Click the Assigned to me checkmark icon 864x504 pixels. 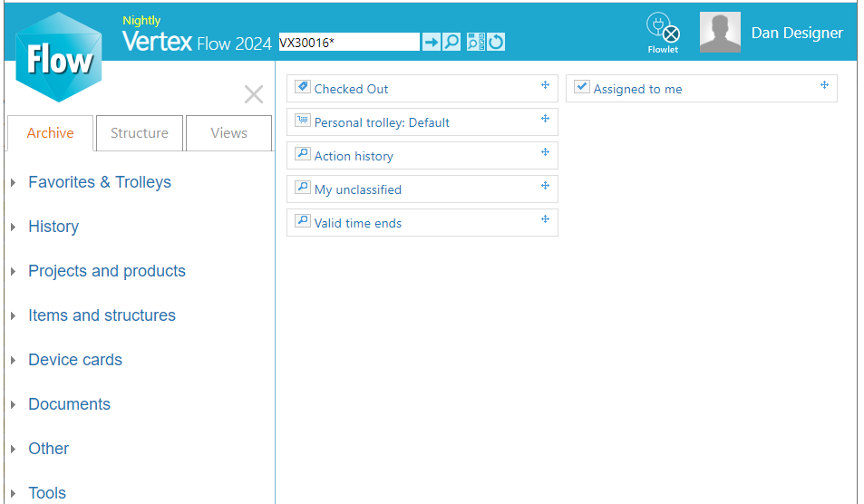[x=582, y=87]
